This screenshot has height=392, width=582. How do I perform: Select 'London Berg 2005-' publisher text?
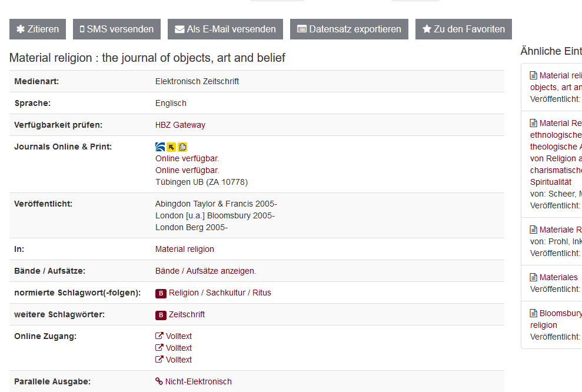(x=191, y=228)
